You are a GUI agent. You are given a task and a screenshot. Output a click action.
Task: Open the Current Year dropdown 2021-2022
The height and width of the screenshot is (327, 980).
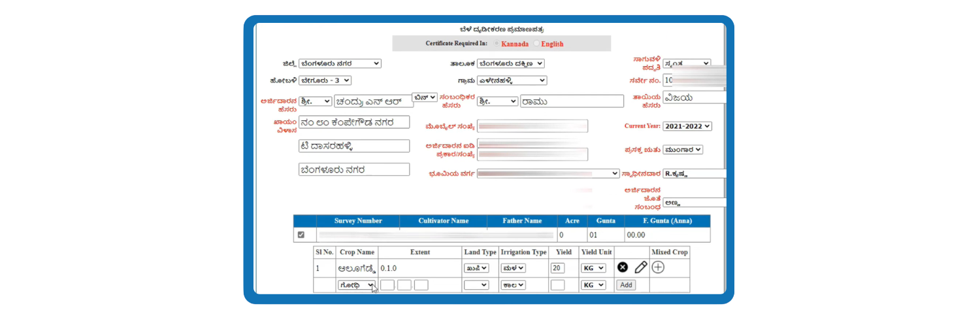click(687, 126)
